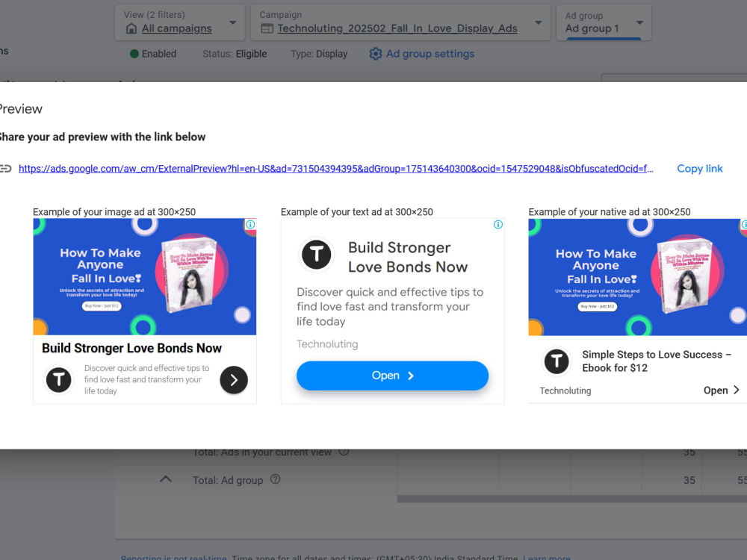Click the 'Type: Display' text
This screenshot has width=747, height=560.
[x=319, y=54]
